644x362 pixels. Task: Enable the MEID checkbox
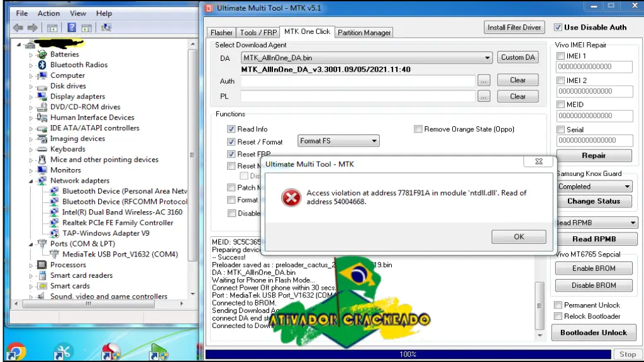tap(560, 105)
